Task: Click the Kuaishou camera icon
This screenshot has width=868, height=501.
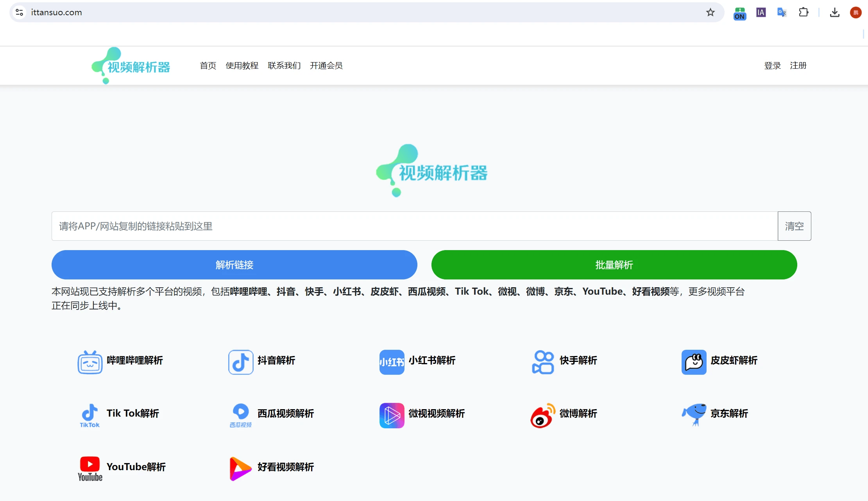Action: click(x=543, y=362)
